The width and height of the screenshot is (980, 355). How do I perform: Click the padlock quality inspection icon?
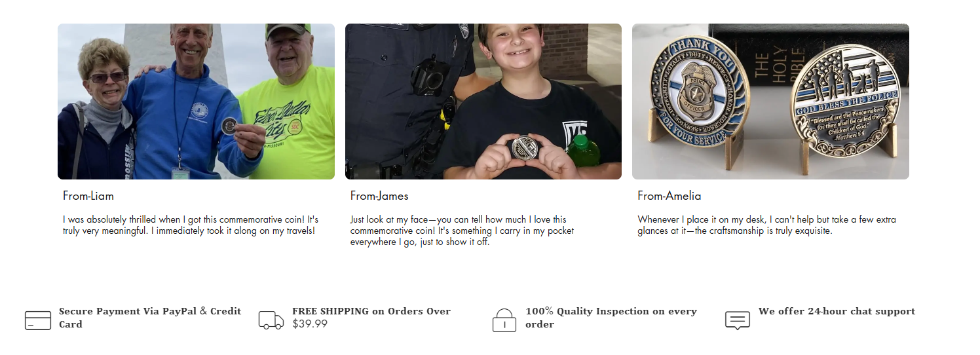point(504,320)
